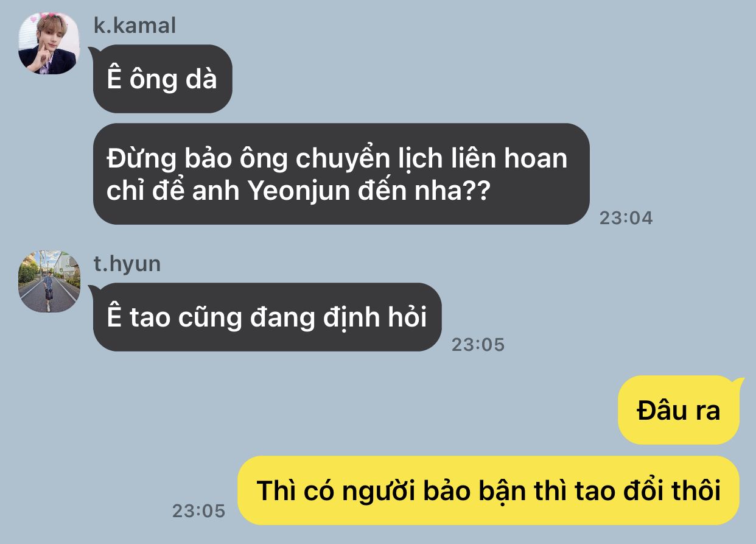Open k.kamal's profile picture
Screen dimensions: 756x544
click(x=49, y=43)
